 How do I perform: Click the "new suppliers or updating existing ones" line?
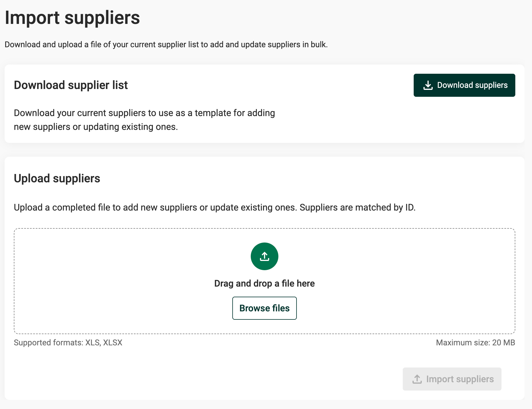click(x=96, y=127)
